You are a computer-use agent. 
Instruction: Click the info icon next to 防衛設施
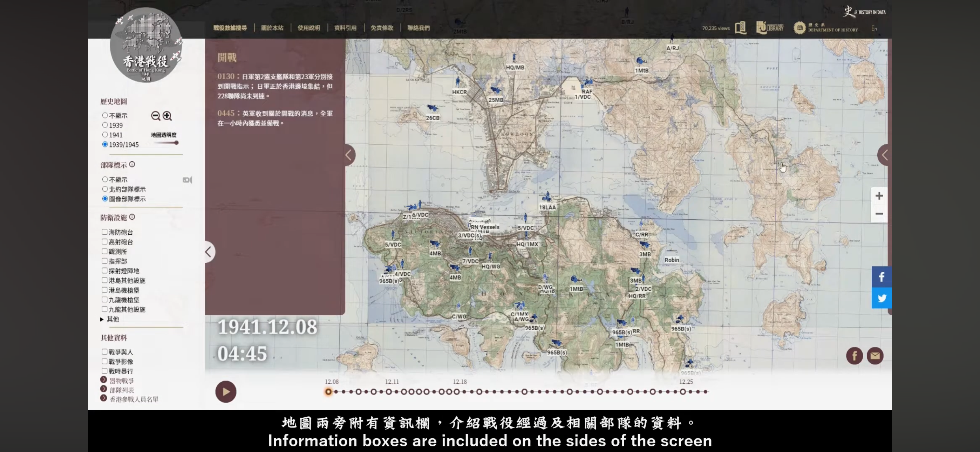coord(132,217)
